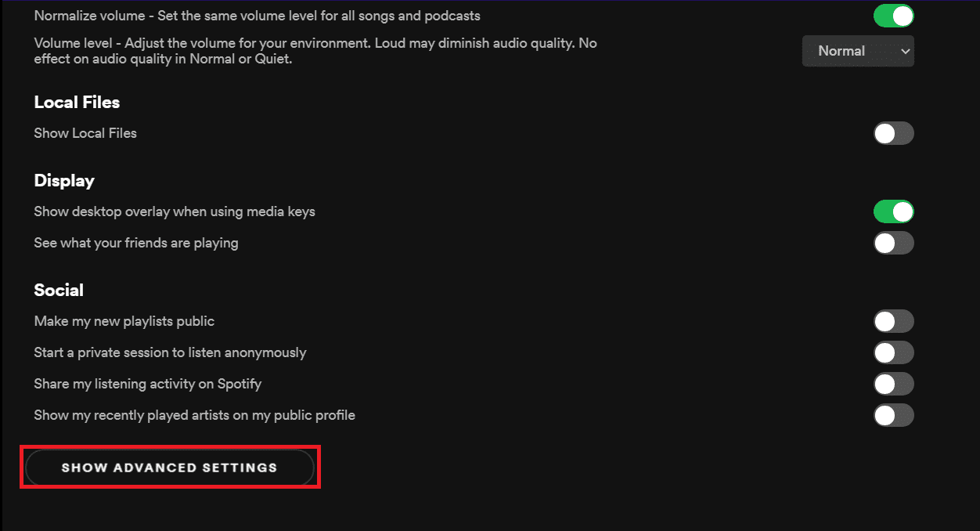Click the Social section heading
This screenshot has width=980, height=531.
(x=59, y=290)
